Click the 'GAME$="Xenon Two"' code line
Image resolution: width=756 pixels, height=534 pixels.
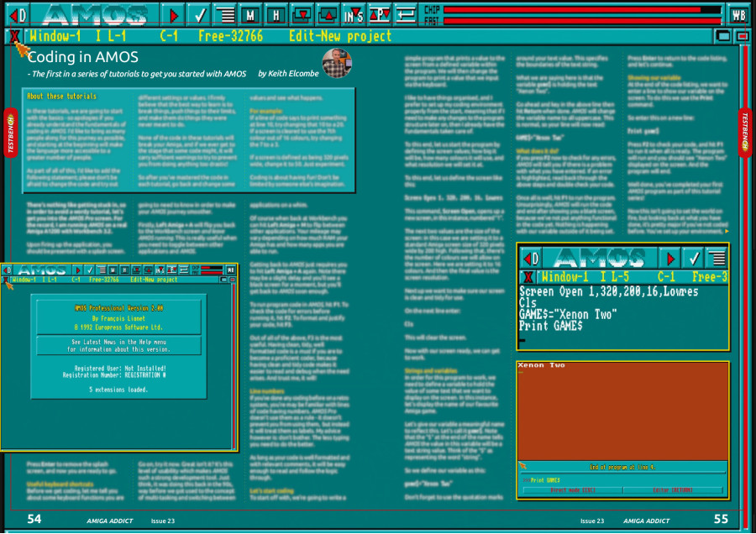(568, 314)
